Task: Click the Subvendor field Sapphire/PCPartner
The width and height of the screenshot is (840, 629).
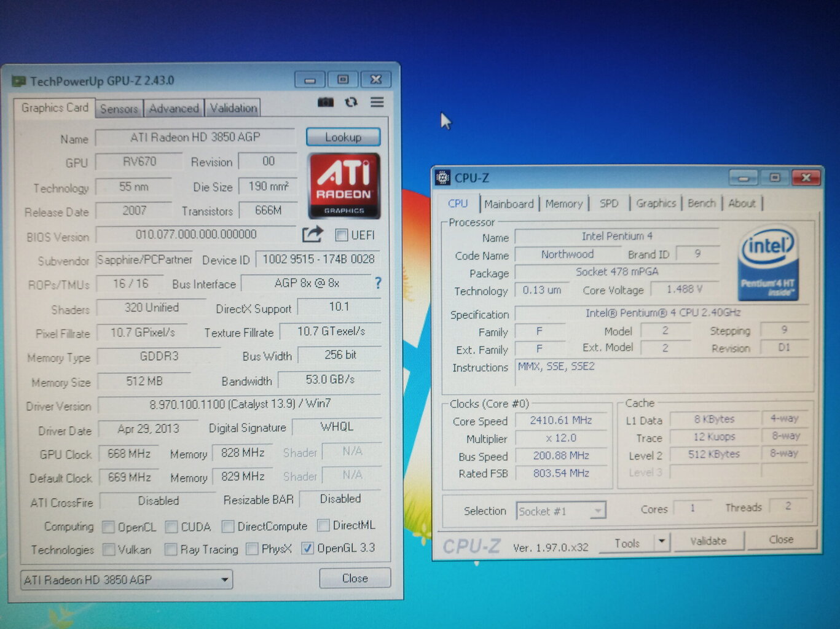Action: [x=144, y=260]
